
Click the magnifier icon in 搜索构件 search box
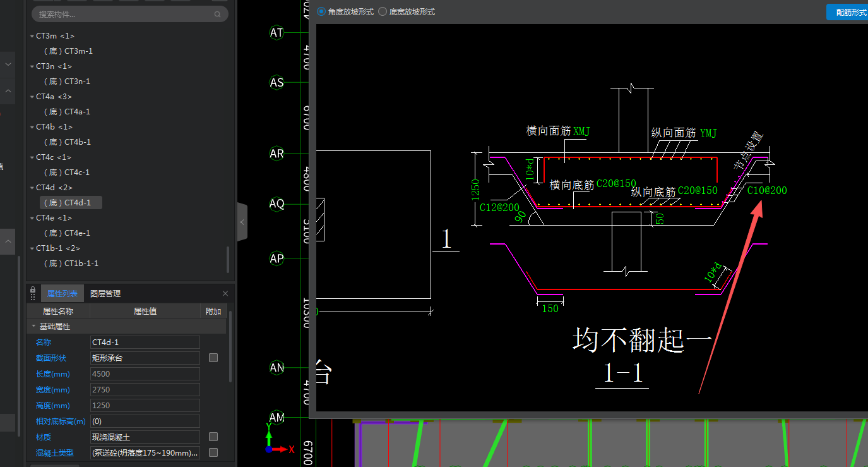pos(217,14)
